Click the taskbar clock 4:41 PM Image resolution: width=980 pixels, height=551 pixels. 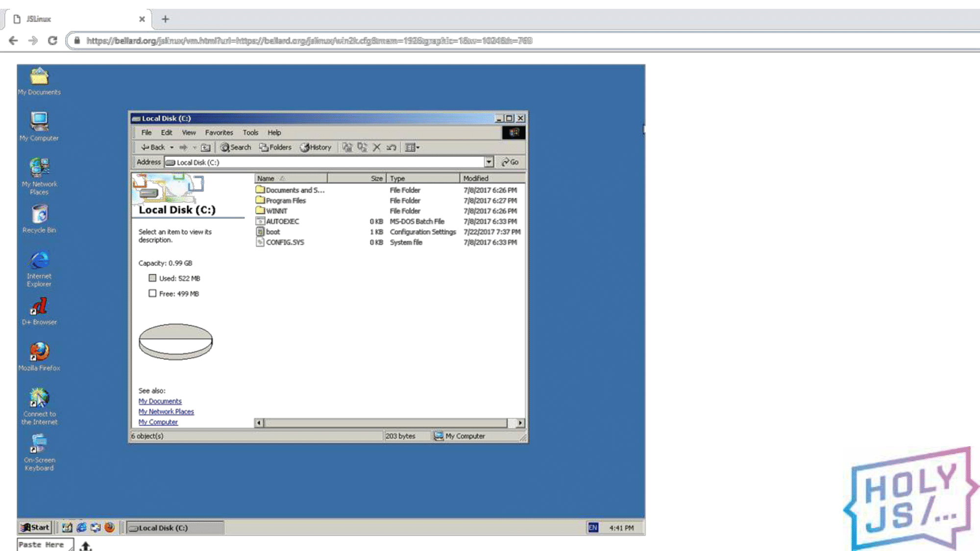pyautogui.click(x=621, y=528)
